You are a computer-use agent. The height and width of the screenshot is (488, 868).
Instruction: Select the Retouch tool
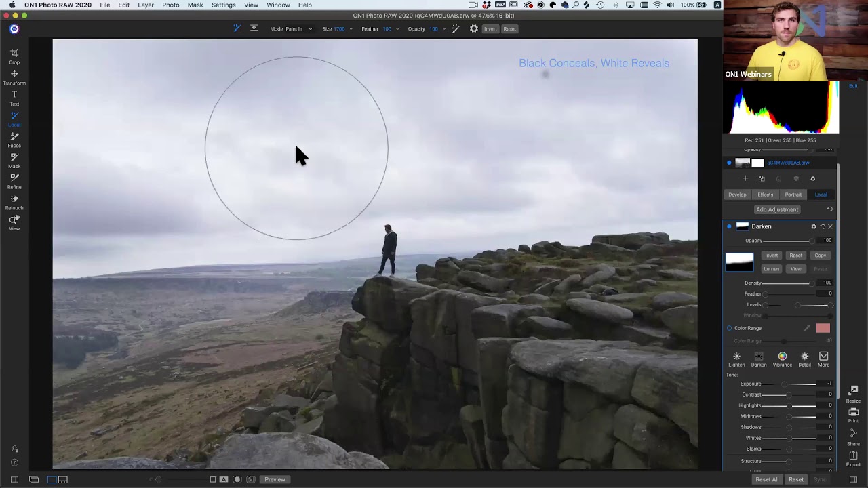pyautogui.click(x=14, y=202)
